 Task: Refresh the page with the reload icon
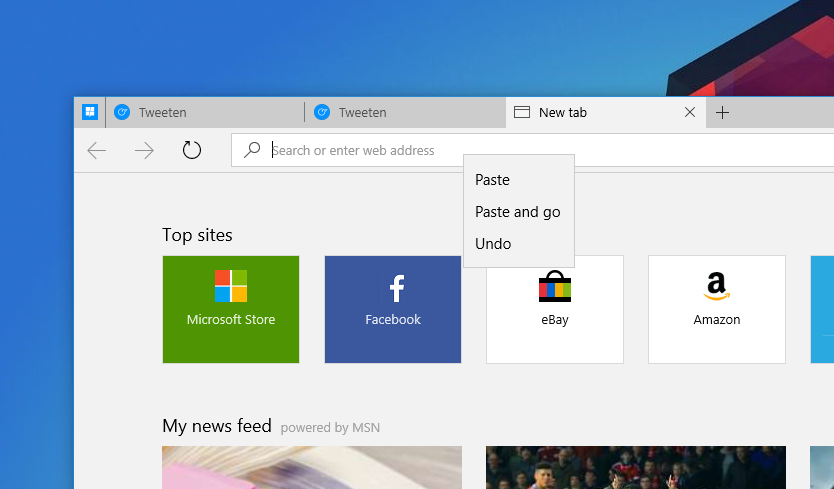click(x=191, y=150)
